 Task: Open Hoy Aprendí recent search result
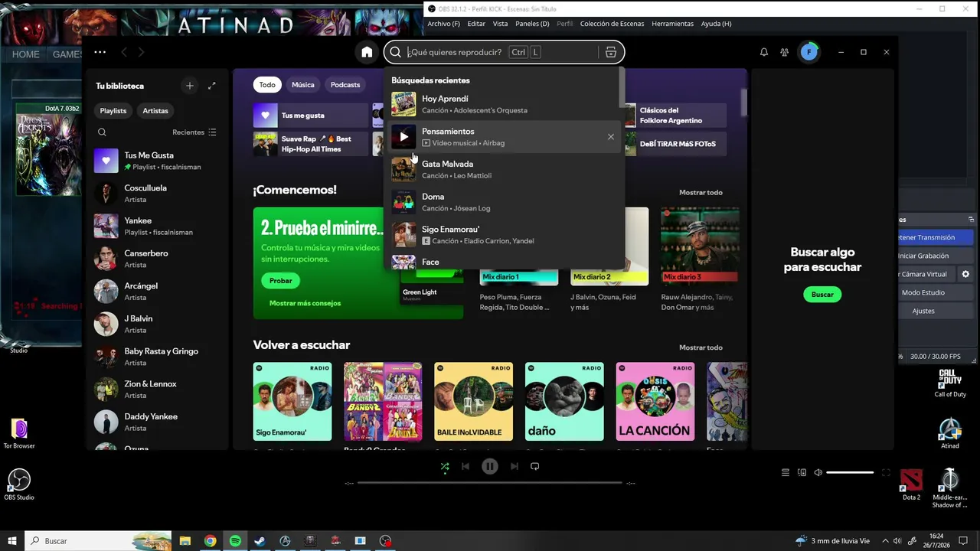pyautogui.click(x=504, y=104)
